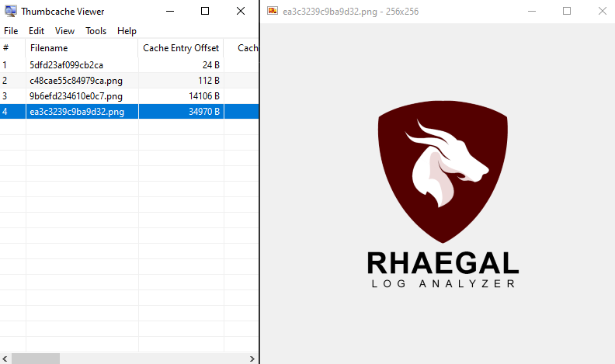
Task: Minimize the Thumbcache Viewer window
Action: tap(170, 11)
